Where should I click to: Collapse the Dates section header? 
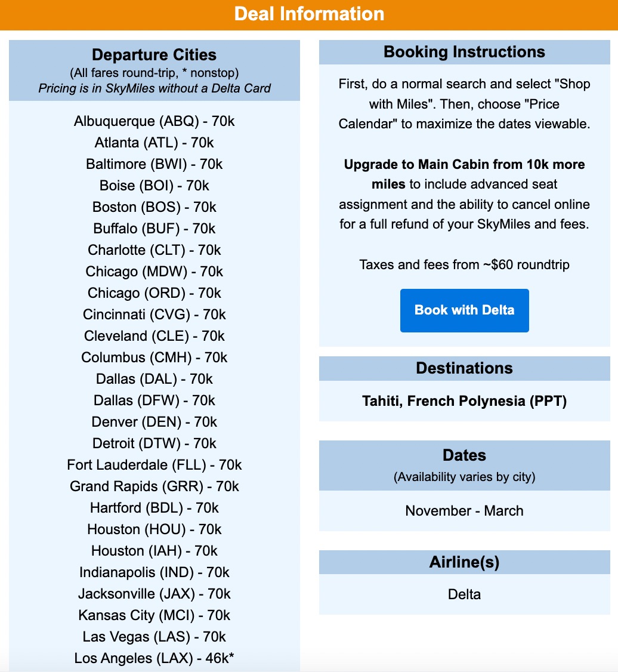(x=464, y=455)
